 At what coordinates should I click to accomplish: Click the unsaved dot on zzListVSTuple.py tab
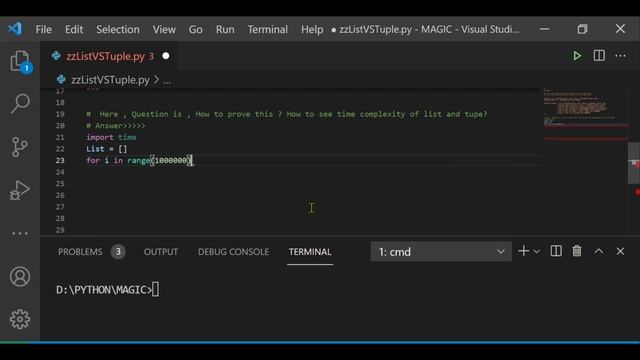166,56
